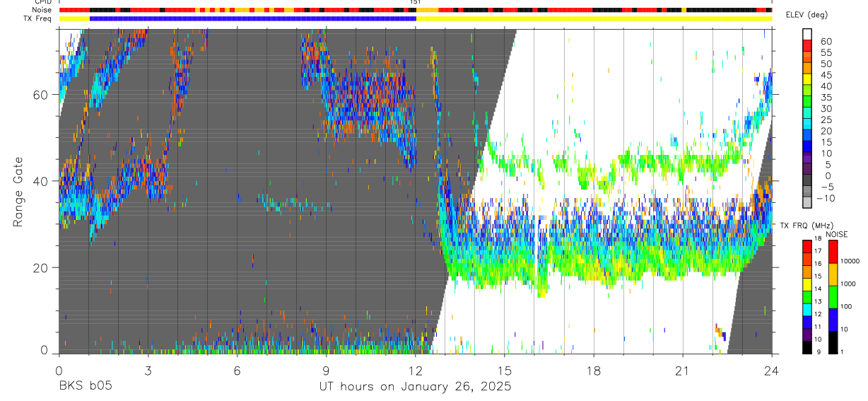Pick the cyan TX FRQ swatch for 12–13 MHz
Image resolution: width=868 pixels, height=401 pixels.
coord(807,310)
